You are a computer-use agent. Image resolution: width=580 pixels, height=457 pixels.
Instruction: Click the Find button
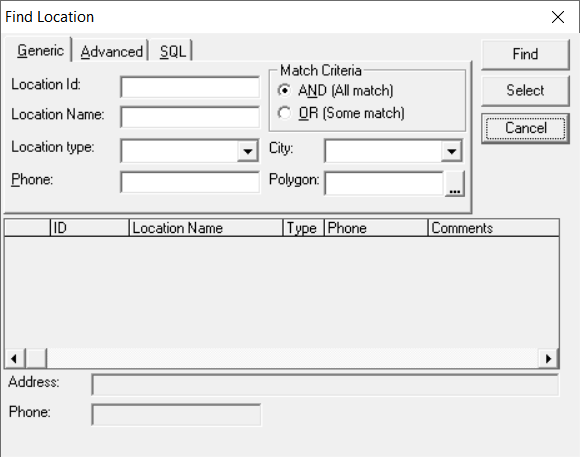(x=525, y=54)
